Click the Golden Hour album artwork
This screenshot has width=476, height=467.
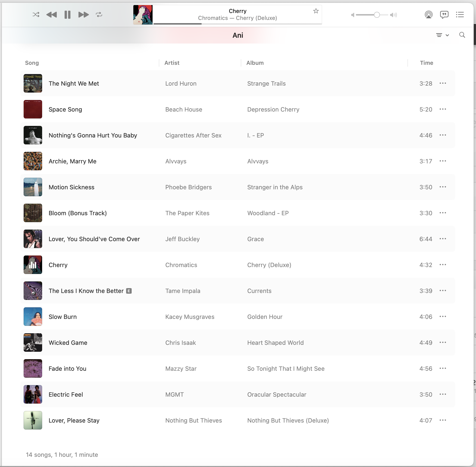click(x=33, y=317)
